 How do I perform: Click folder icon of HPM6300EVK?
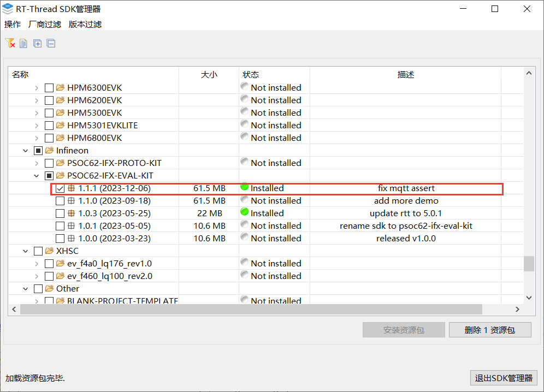[61, 87]
